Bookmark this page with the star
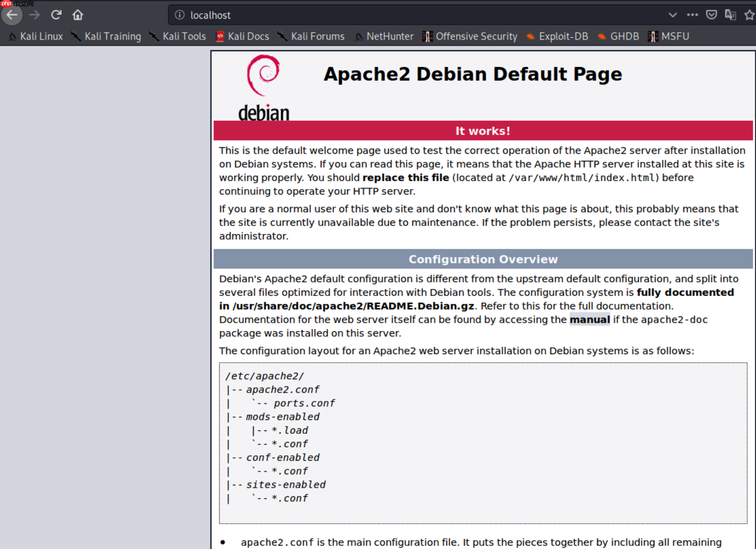The height and width of the screenshot is (549, 756). [x=749, y=15]
